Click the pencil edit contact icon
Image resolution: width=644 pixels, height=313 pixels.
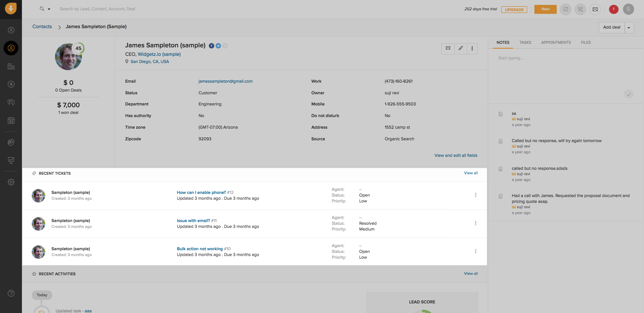point(461,48)
